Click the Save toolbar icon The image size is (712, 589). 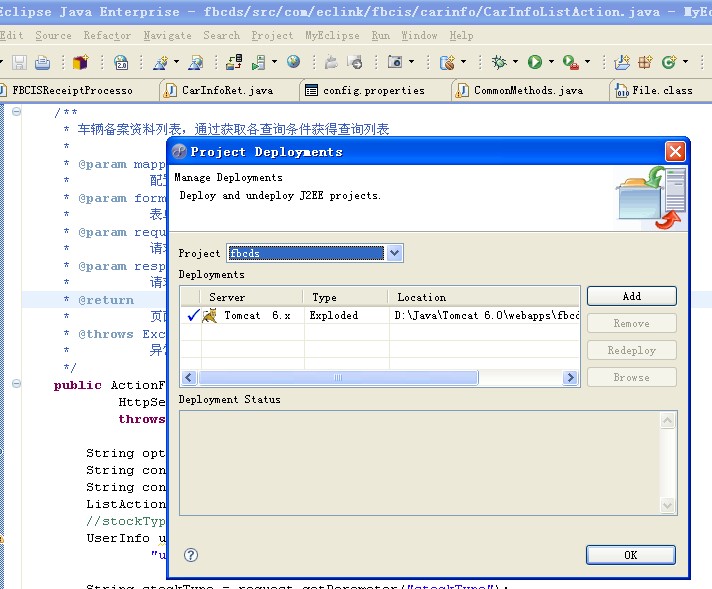[x=19, y=62]
